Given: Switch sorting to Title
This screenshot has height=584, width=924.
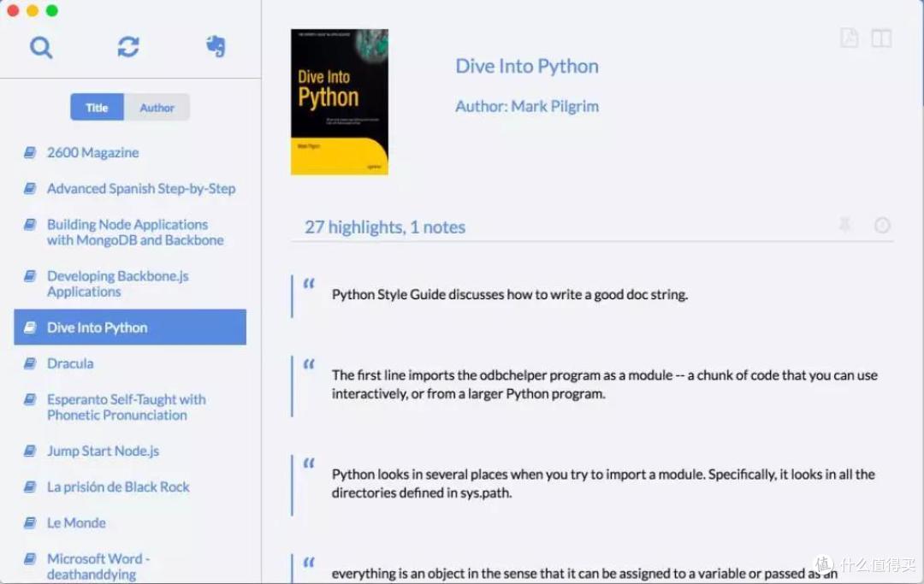Looking at the screenshot, I should pos(97,108).
